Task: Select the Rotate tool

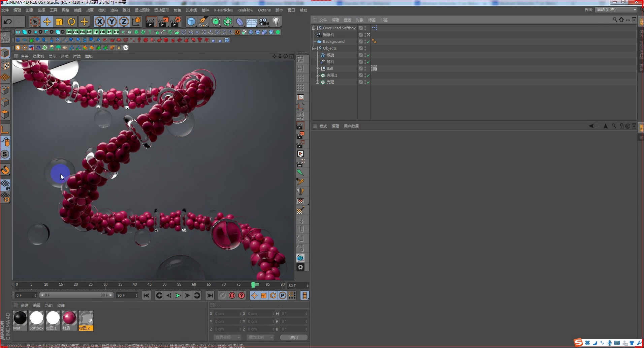Action: [x=71, y=22]
